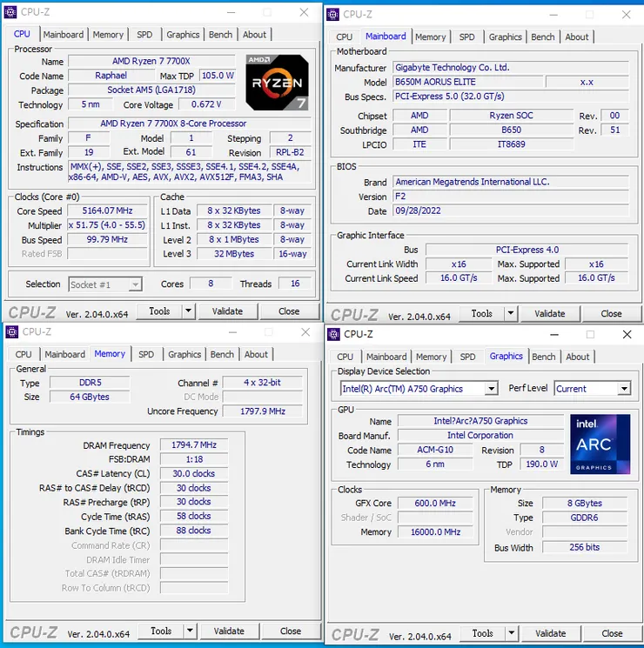Click the Close button in the CPU window
644x648 pixels.
click(x=289, y=311)
